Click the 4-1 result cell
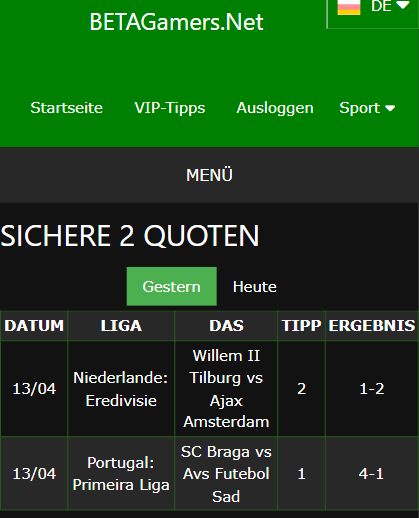 (x=372, y=474)
